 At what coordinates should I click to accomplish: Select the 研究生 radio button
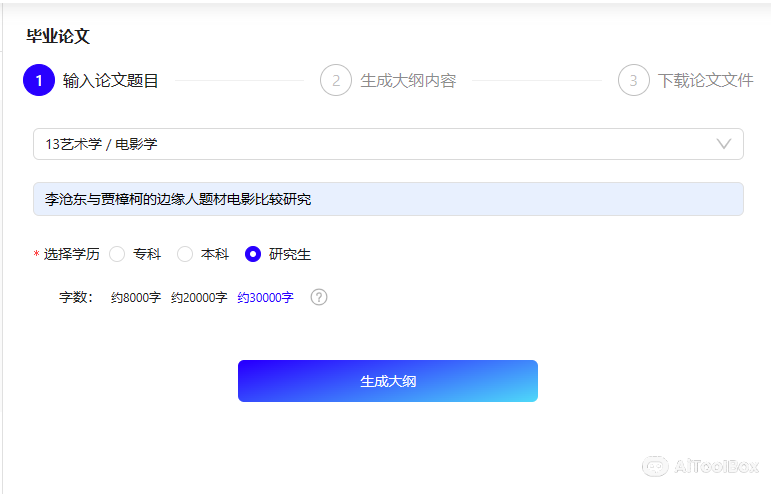[253, 254]
